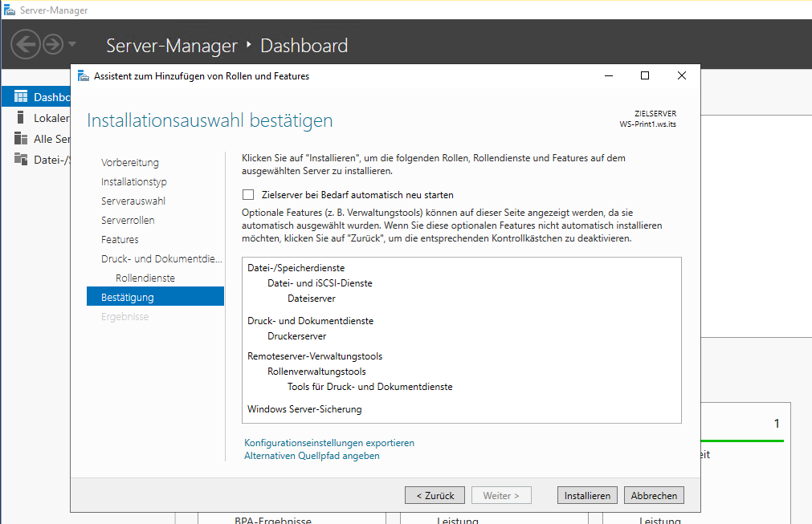The image size is (812, 524).
Task: Click the Dashboard icon in the sidebar
Action: point(21,97)
